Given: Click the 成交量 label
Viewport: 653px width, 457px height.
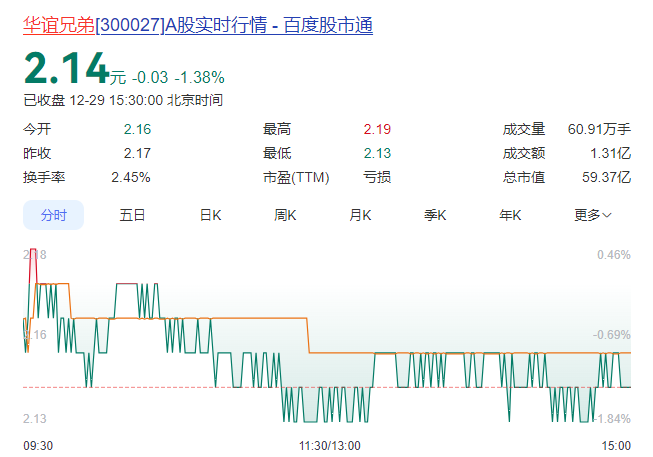Looking at the screenshot, I should point(524,129).
